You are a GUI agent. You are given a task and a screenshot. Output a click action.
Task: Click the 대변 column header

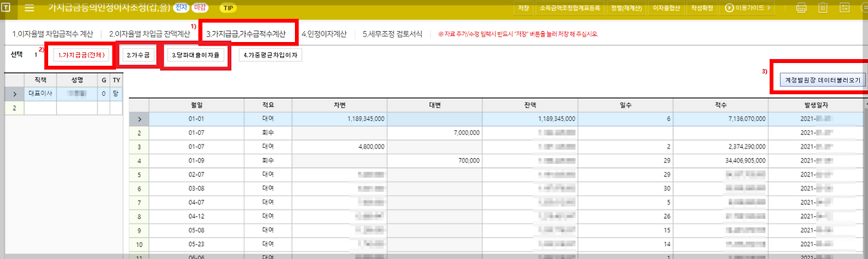coord(435,105)
